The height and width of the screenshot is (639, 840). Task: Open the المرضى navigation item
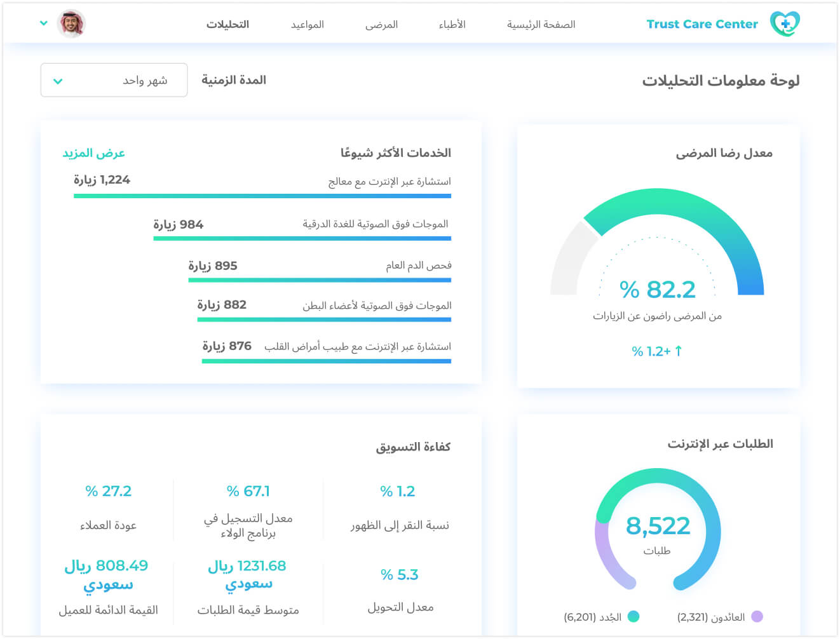pyautogui.click(x=381, y=24)
